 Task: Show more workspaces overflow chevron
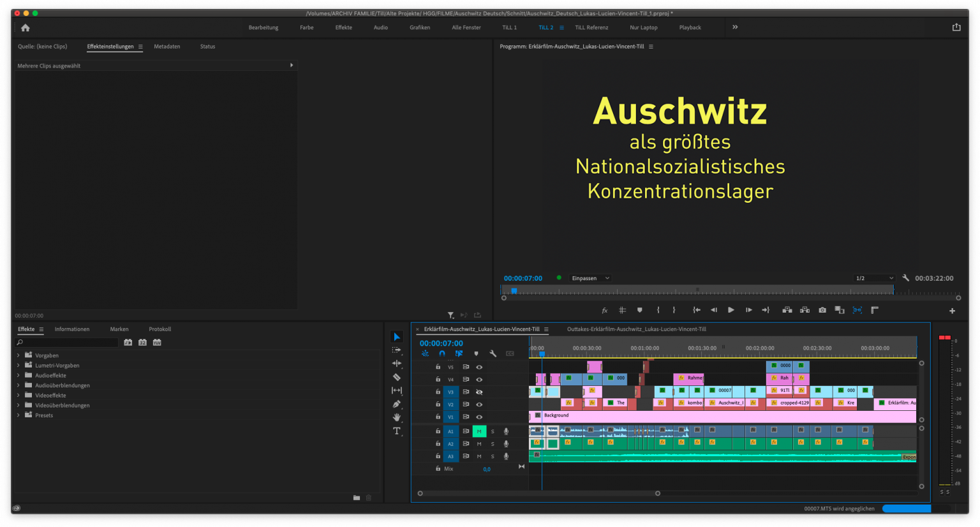[735, 27]
